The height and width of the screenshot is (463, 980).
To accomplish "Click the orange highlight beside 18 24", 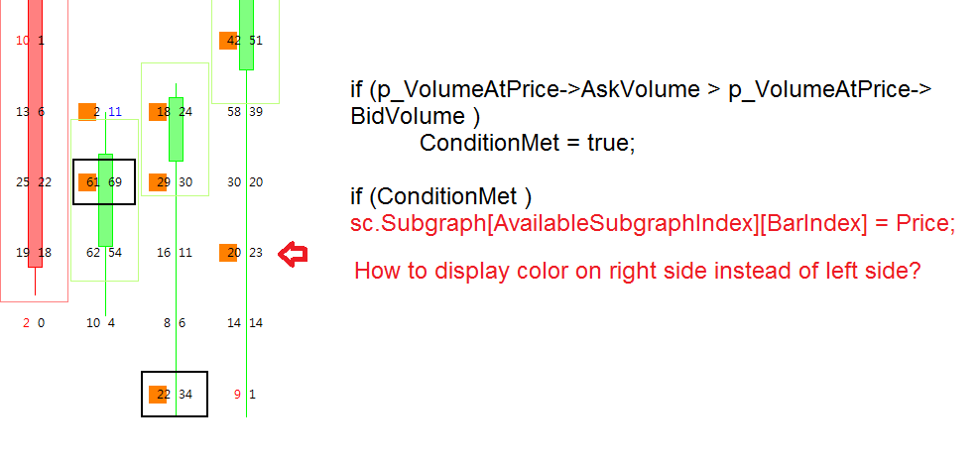I will click(158, 112).
